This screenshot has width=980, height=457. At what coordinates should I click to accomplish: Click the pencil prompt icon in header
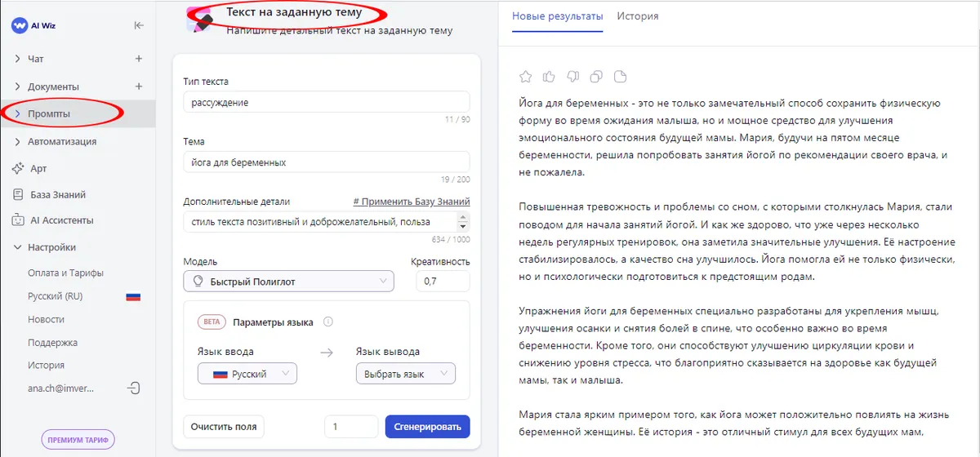[198, 20]
